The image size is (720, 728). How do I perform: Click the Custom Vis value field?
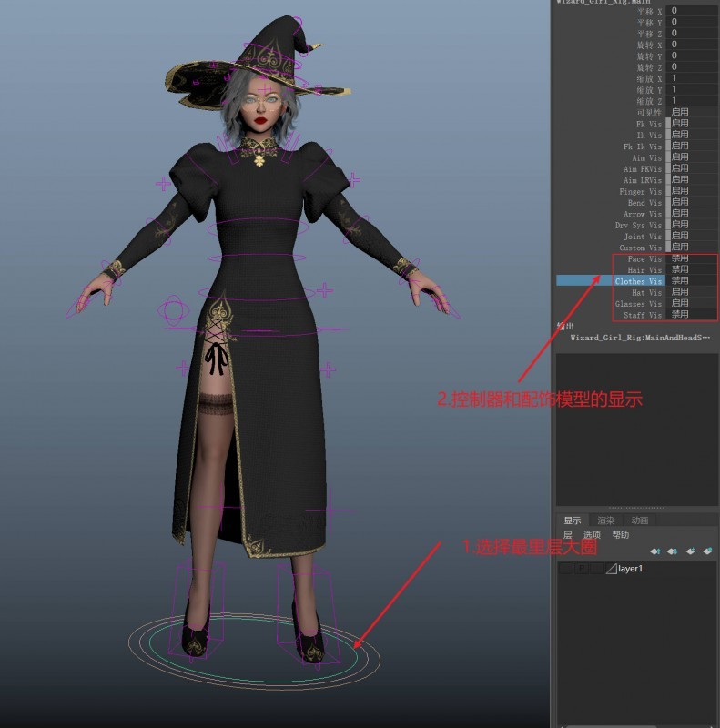click(692, 247)
